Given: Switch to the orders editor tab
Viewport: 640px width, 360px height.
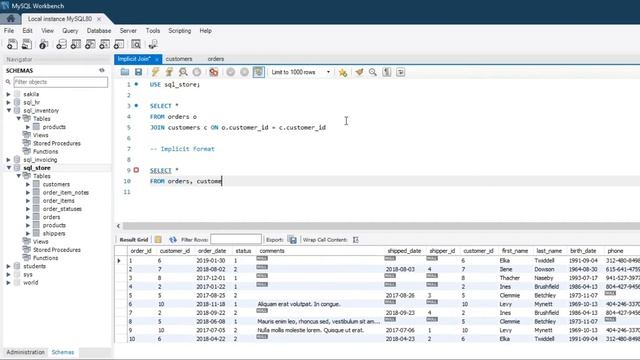Looking at the screenshot, I should 216,59.
